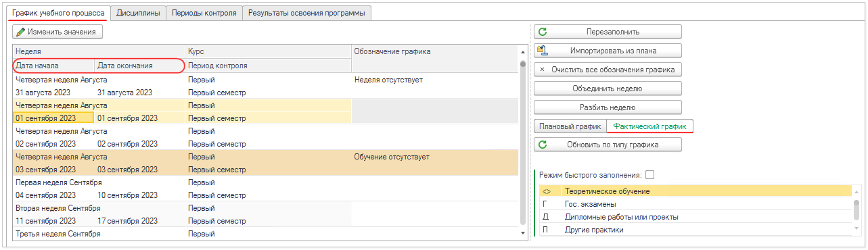Click the Неделя column header
Image resolution: width=868 pixels, height=250 pixels.
click(99, 51)
